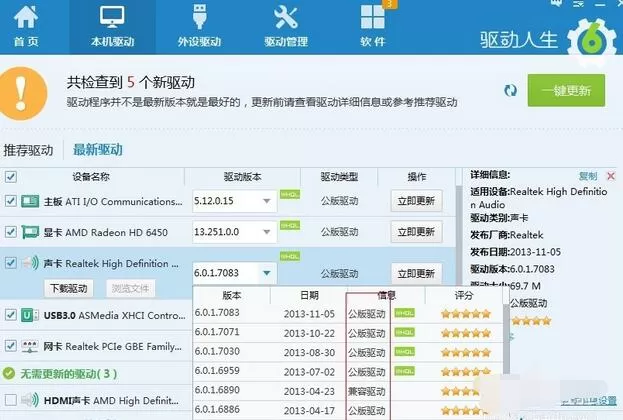Select the 最新驱动 tab
The height and width of the screenshot is (420, 623).
coord(98,150)
